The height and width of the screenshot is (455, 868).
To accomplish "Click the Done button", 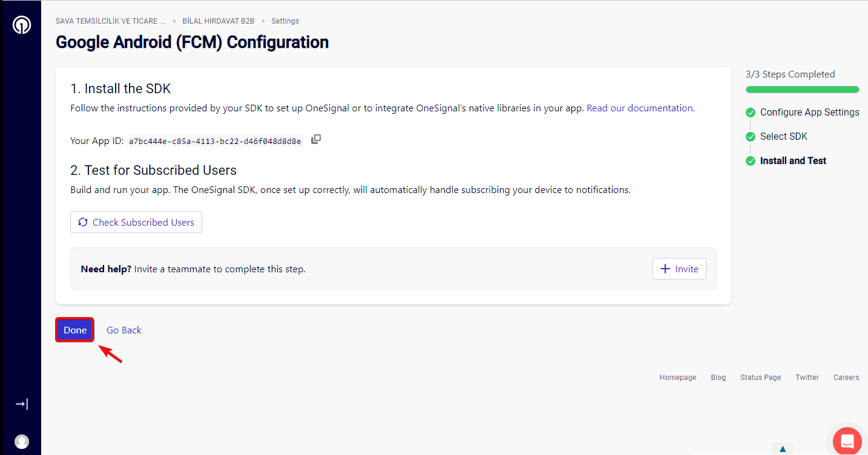I will (x=75, y=330).
